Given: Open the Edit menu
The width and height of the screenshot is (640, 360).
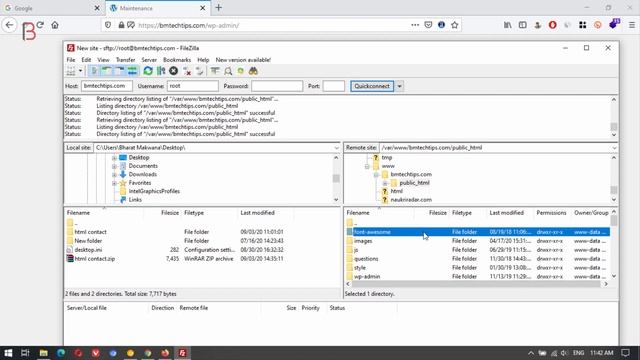Looking at the screenshot, I should click(86, 60).
